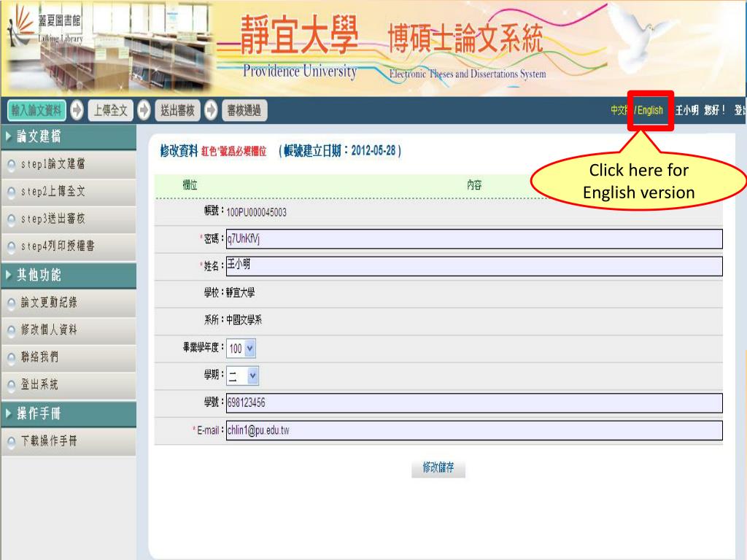747x560 pixels.
Task: Open 聯絡我們 in sidebar
Action: click(69, 357)
